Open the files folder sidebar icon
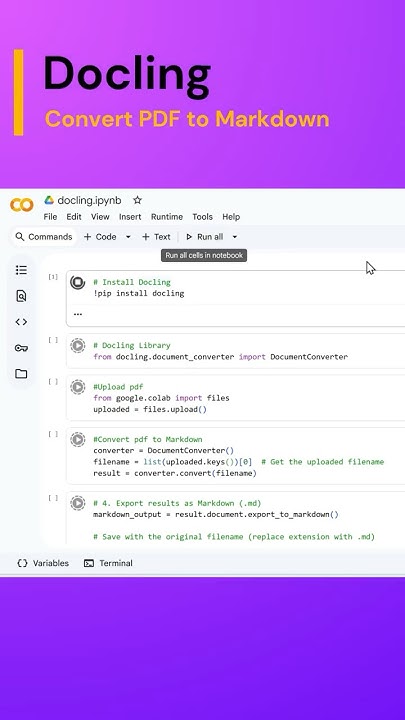 click(x=21, y=374)
